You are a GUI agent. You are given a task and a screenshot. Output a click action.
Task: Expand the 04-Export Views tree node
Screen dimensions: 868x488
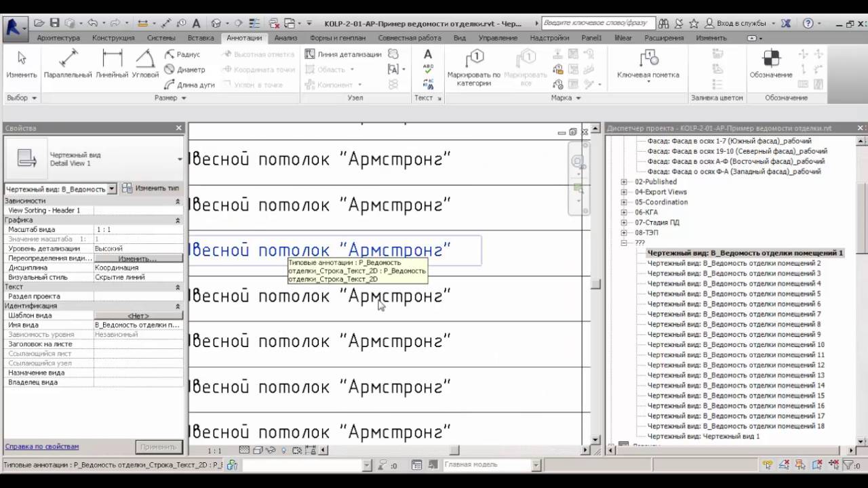pyautogui.click(x=624, y=192)
